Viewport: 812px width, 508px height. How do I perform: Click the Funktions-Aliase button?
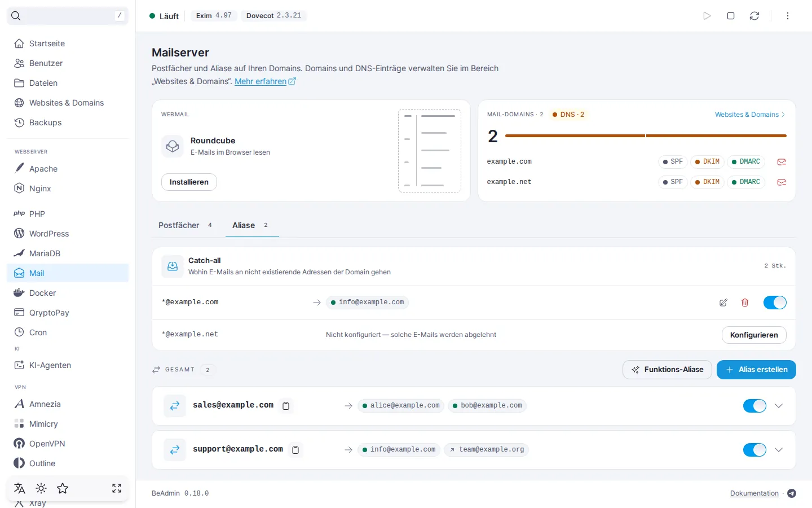(x=667, y=370)
